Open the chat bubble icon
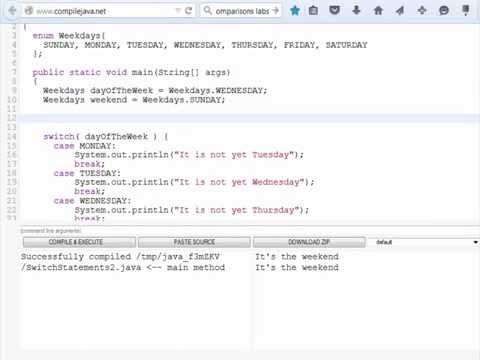 point(444,11)
